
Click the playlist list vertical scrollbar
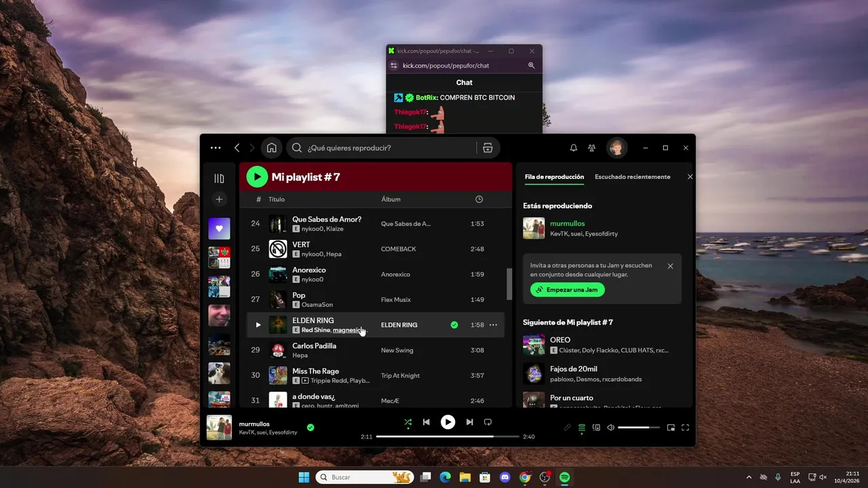(x=510, y=285)
